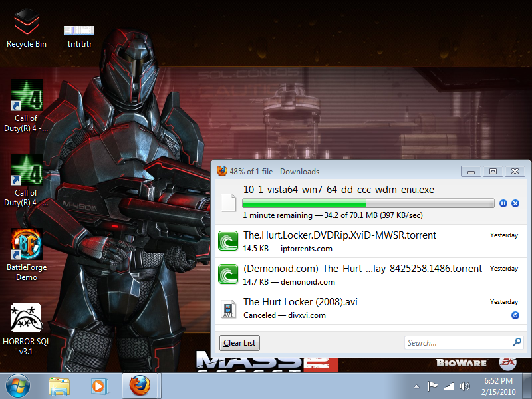Cancel the active exe download
This screenshot has width=532, height=399.
515,203
